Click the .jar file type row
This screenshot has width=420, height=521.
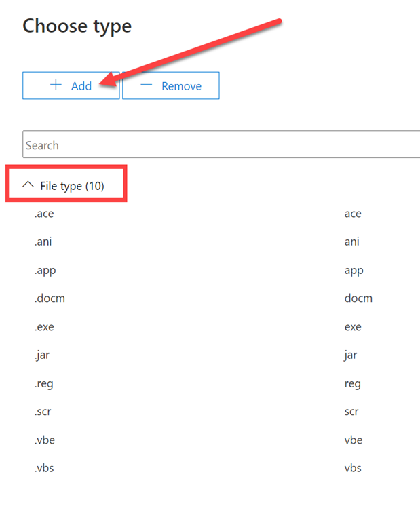point(43,355)
